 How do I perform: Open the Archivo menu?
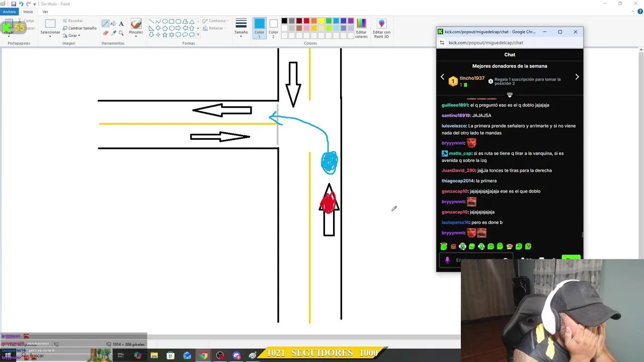(9, 12)
